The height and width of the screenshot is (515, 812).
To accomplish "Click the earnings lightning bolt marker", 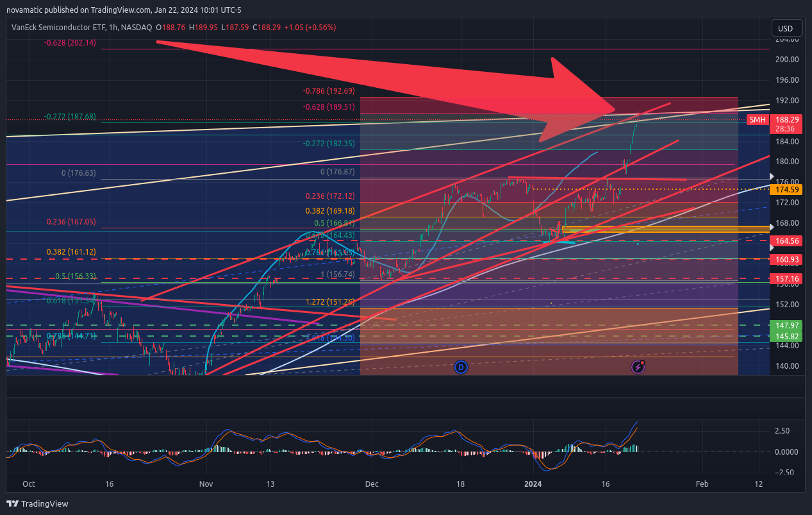I will tap(638, 367).
